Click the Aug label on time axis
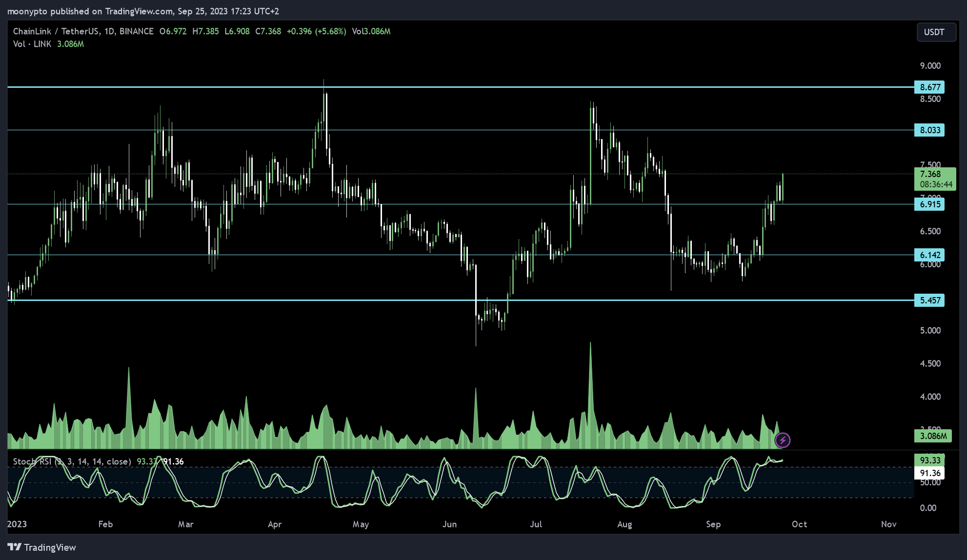The width and height of the screenshot is (967, 560). pos(625,524)
